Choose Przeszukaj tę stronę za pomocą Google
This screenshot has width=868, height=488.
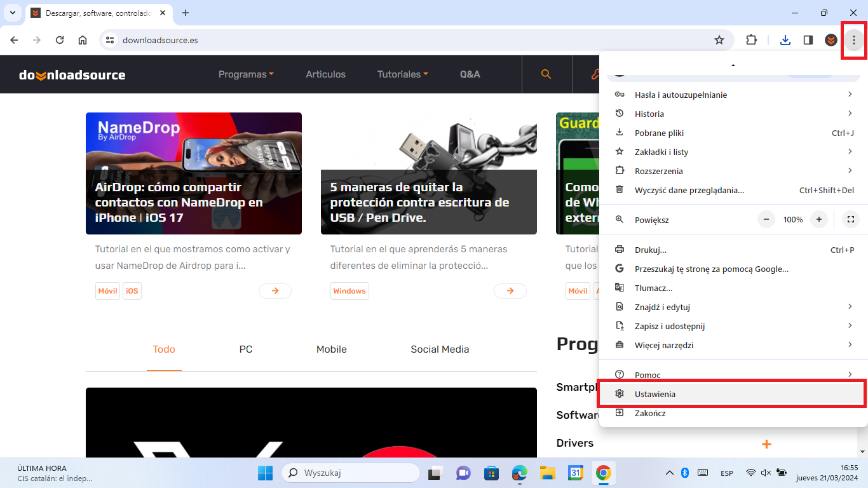coord(733,269)
